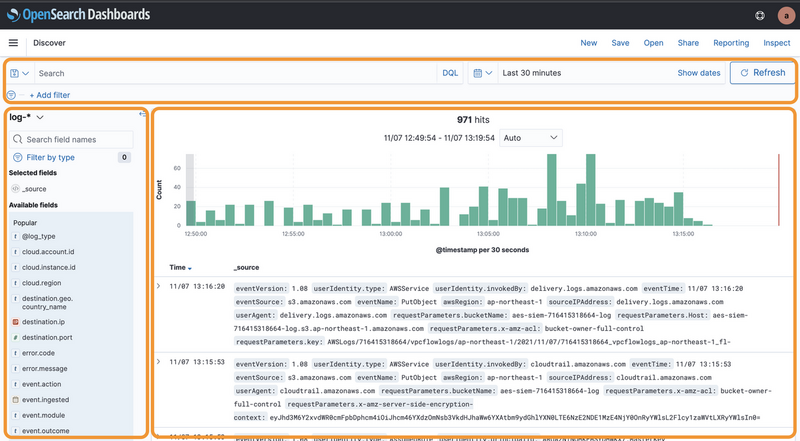Open the help lifebuoy icon

click(x=760, y=15)
